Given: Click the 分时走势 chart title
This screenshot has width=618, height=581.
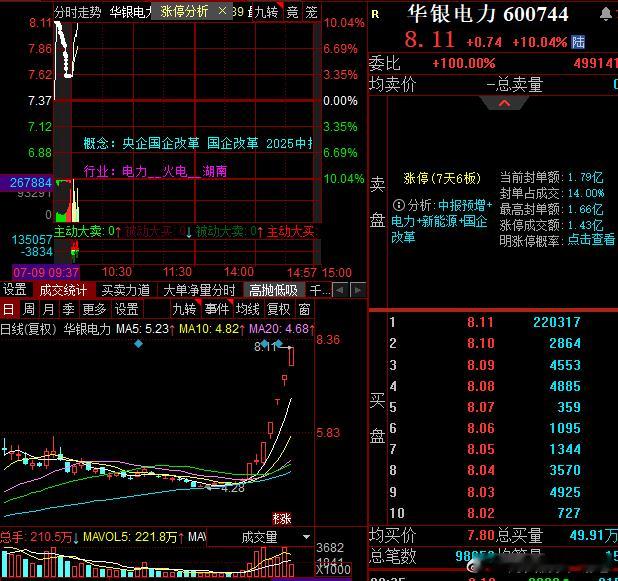Looking at the screenshot, I should tap(78, 12).
